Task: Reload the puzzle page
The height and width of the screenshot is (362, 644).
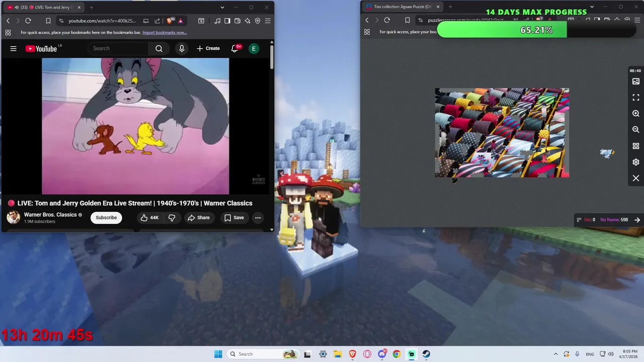Action: tap(387, 20)
